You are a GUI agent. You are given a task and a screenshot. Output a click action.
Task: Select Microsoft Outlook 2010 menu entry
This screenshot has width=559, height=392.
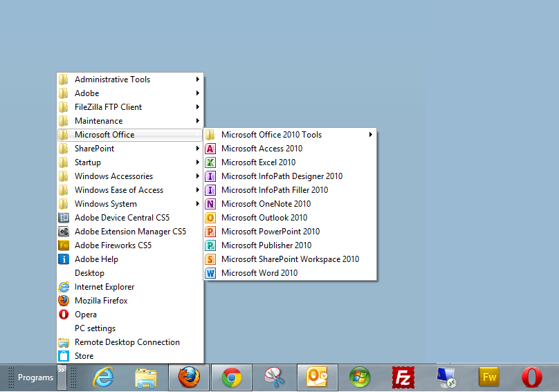coord(264,218)
